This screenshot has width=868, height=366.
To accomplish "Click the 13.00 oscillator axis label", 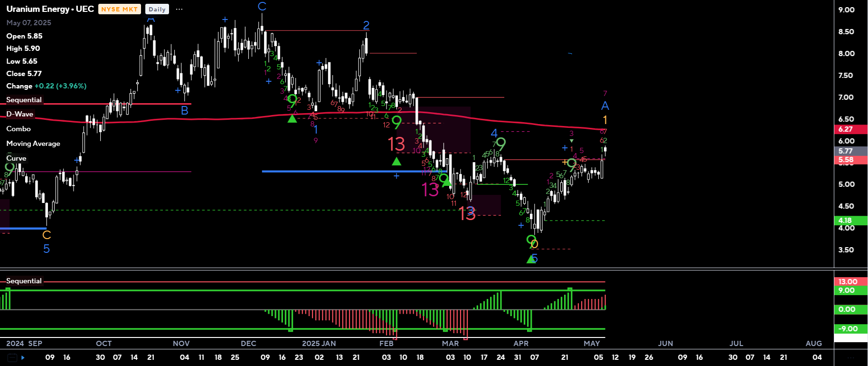I will click(849, 282).
